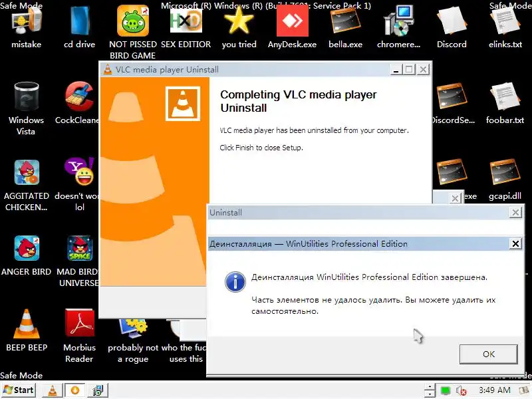This screenshot has width=532, height=399.
Task: Select the Morbius Reader desktop icon
Action: 79,336
